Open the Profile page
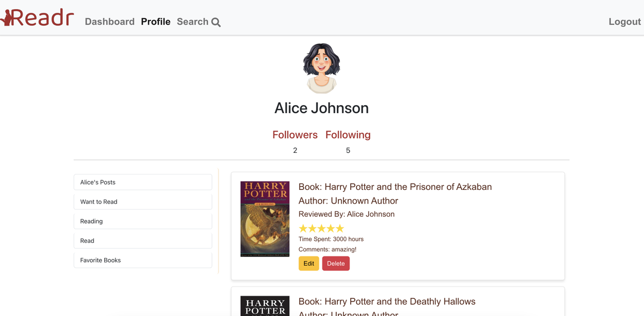Screen dimensions: 644x316 156,22
